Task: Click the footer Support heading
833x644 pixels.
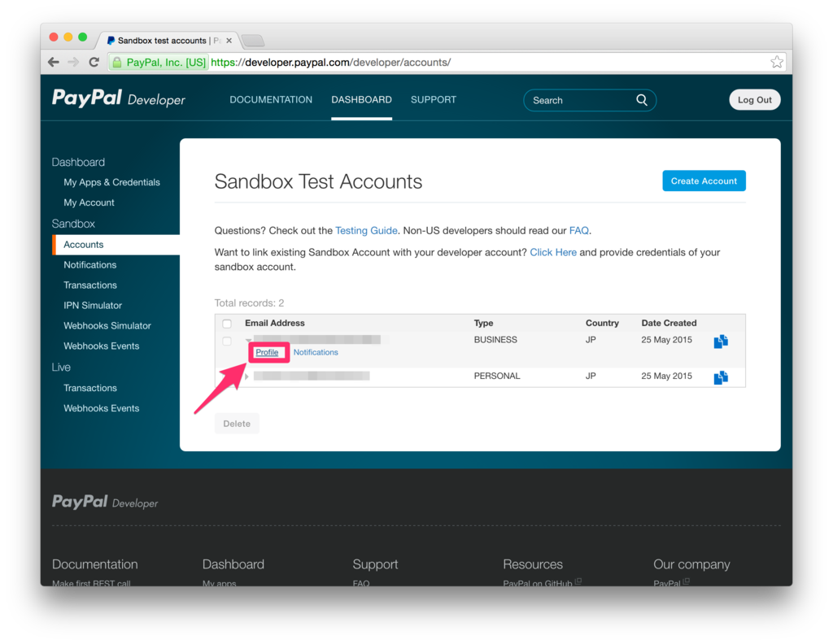Action: (x=375, y=563)
